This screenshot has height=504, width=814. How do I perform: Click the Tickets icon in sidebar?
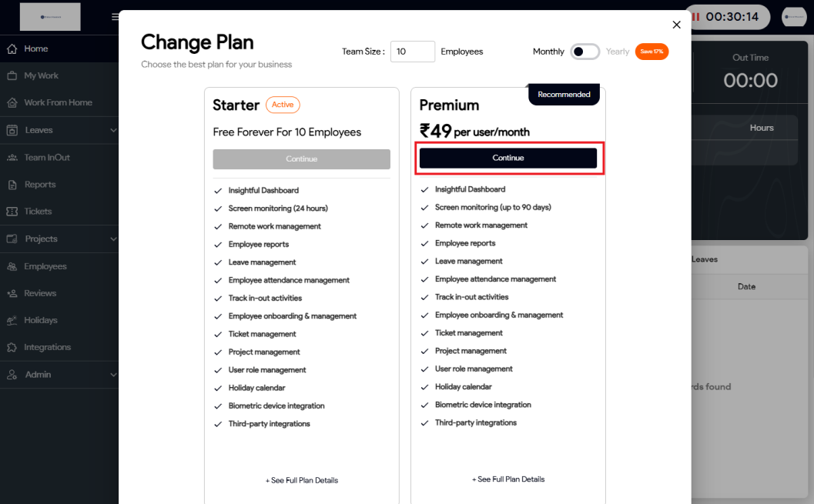(x=12, y=212)
